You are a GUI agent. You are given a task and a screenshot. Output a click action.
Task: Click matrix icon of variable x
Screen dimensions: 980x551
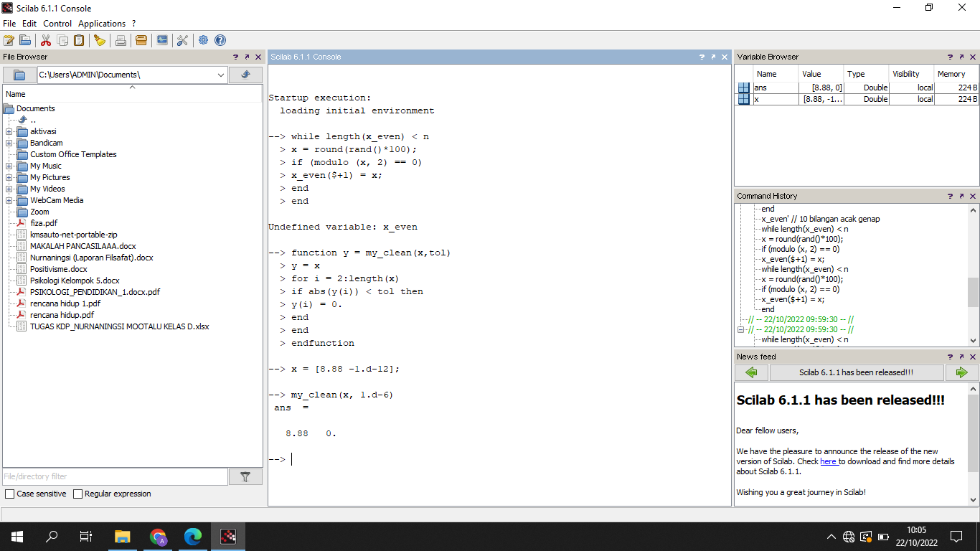point(744,99)
